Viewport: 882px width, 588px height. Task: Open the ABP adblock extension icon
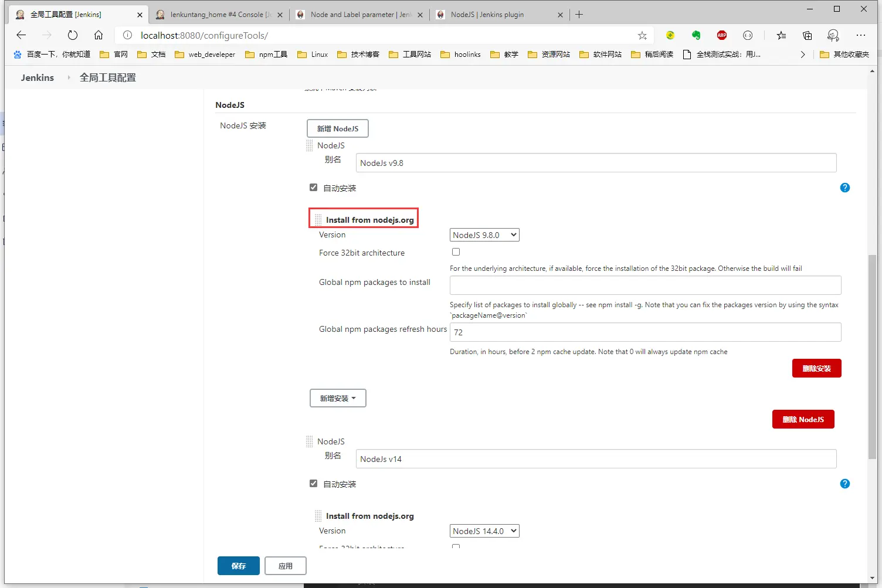point(722,35)
